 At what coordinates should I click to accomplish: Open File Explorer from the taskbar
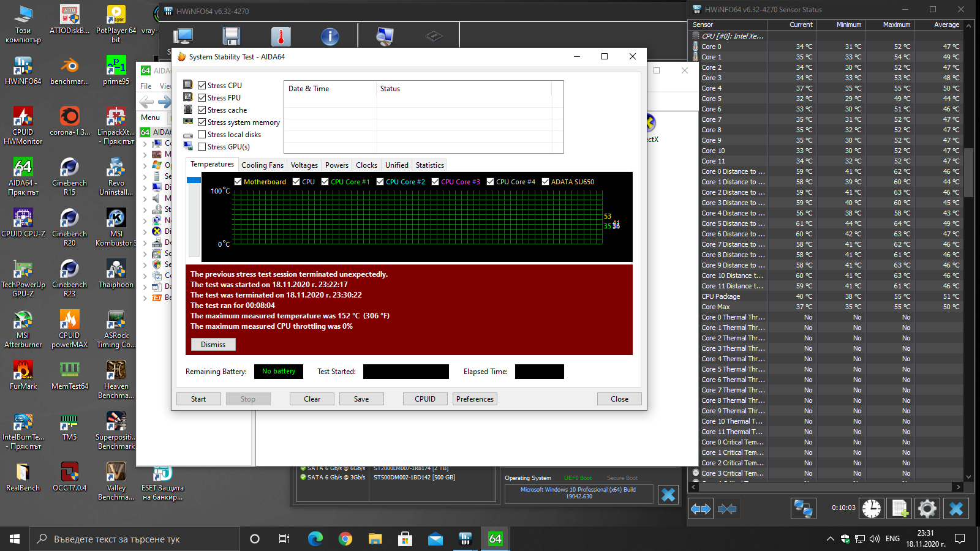375,539
